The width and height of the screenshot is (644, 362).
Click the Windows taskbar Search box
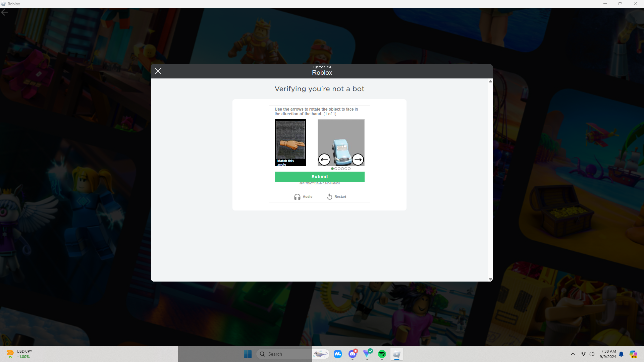tap(283, 354)
